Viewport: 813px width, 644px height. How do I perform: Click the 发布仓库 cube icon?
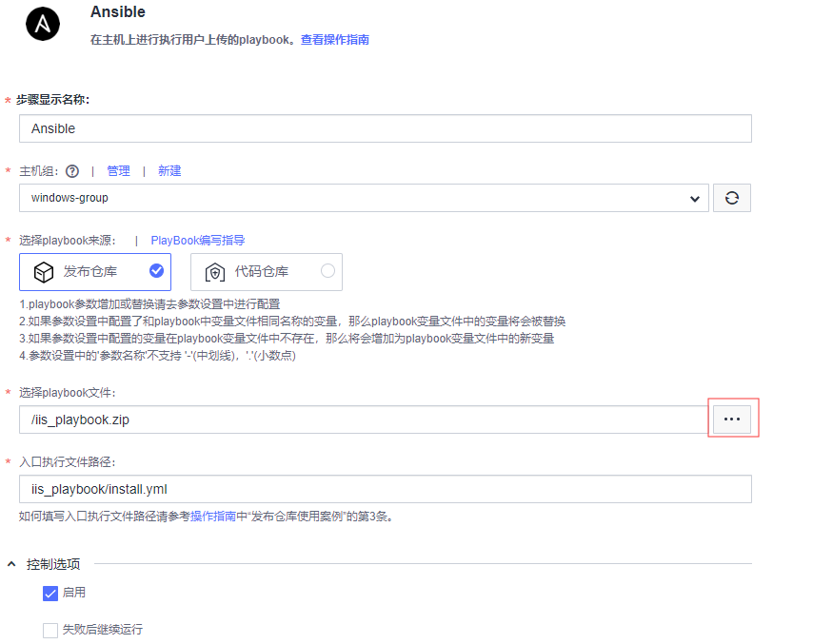pos(44,272)
